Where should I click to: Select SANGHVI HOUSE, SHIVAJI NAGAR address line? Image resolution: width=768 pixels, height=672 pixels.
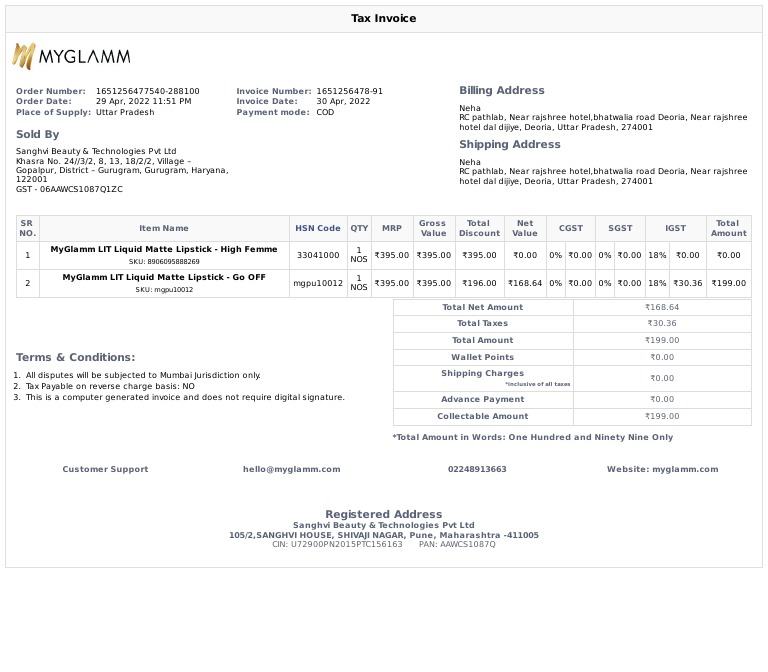tap(384, 535)
